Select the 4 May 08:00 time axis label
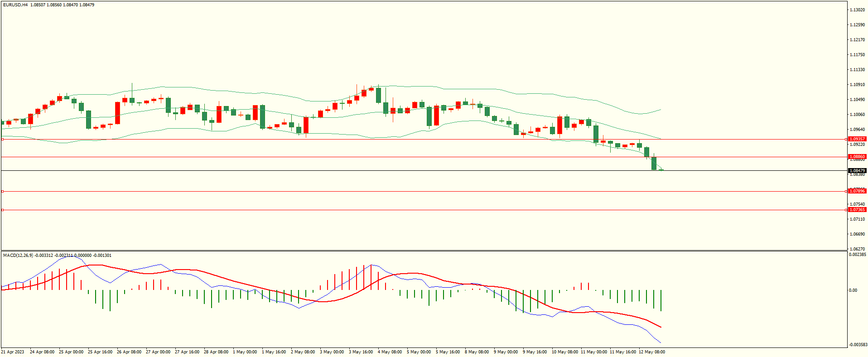 click(x=390, y=352)
